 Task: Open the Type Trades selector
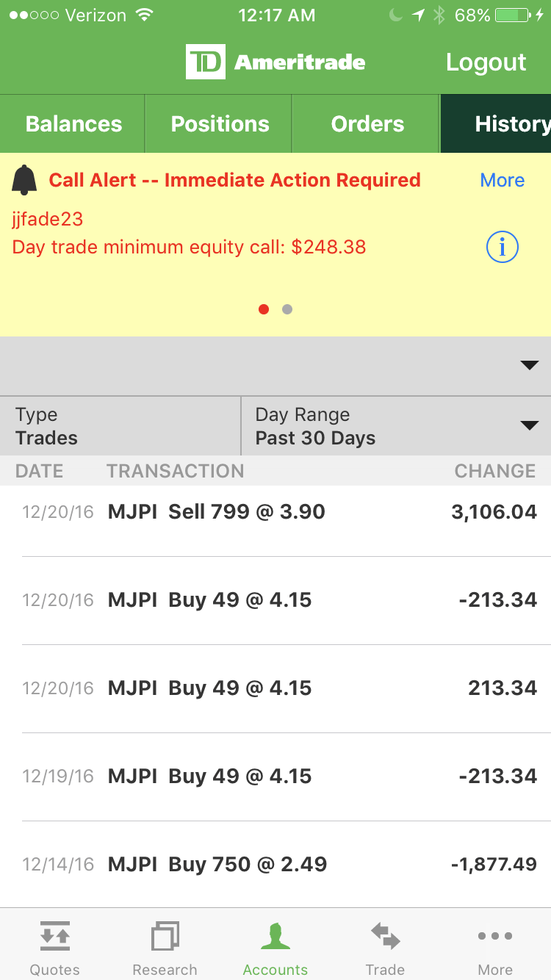coord(120,426)
